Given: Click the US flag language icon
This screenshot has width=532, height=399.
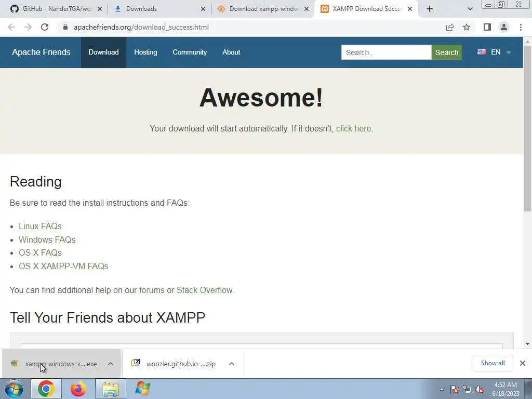Looking at the screenshot, I should [482, 52].
